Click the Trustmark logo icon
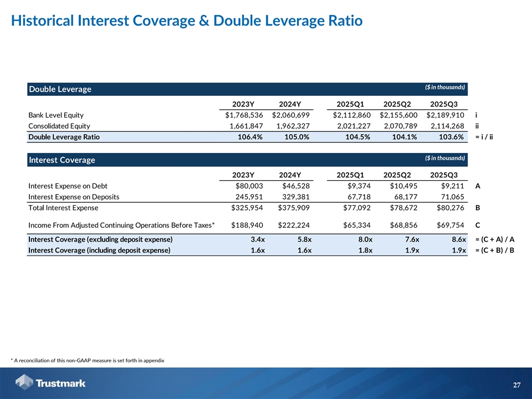Viewport: 532px width, 399px height. [24, 383]
